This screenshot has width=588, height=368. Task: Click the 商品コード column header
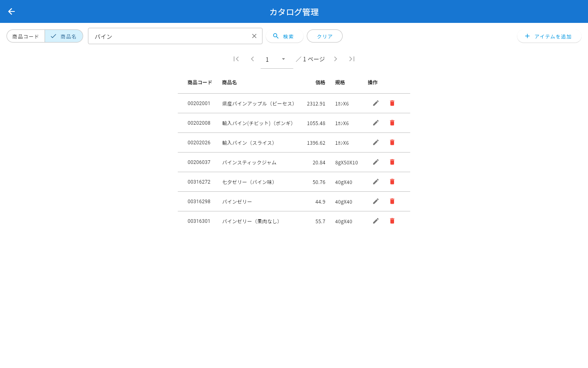tap(200, 83)
